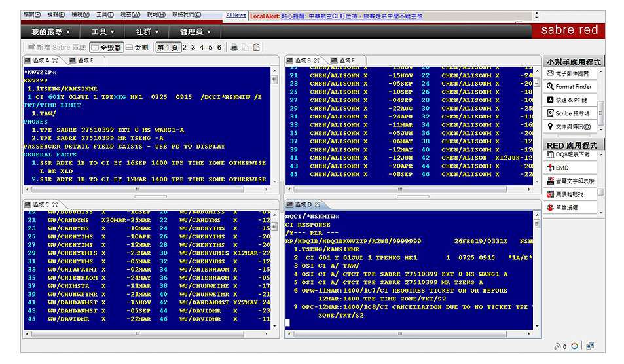
Task: Switch to the 區域 F tab
Action: pyautogui.click(x=343, y=60)
